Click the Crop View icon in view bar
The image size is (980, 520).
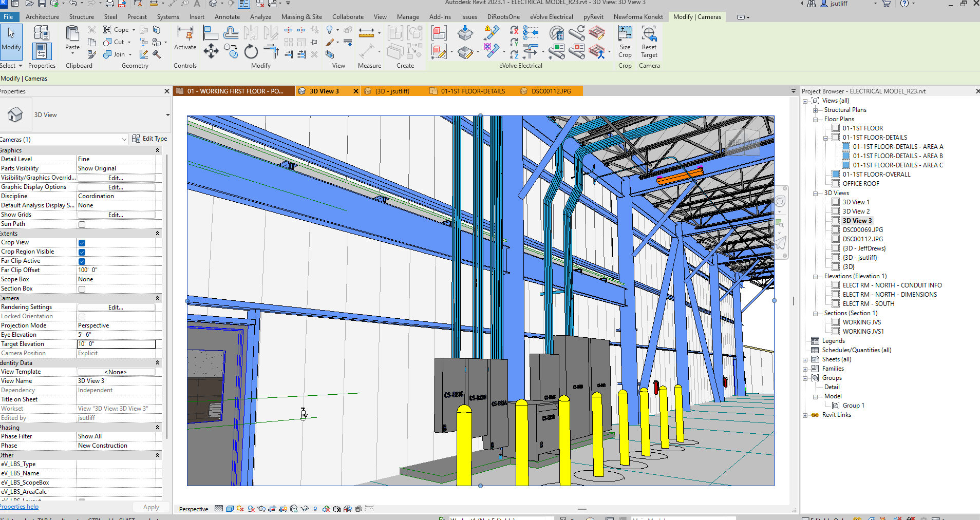click(273, 509)
